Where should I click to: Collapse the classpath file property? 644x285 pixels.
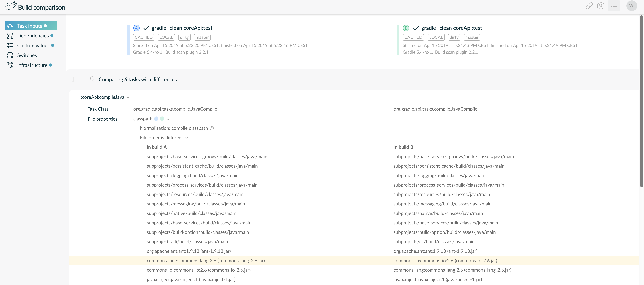point(168,119)
